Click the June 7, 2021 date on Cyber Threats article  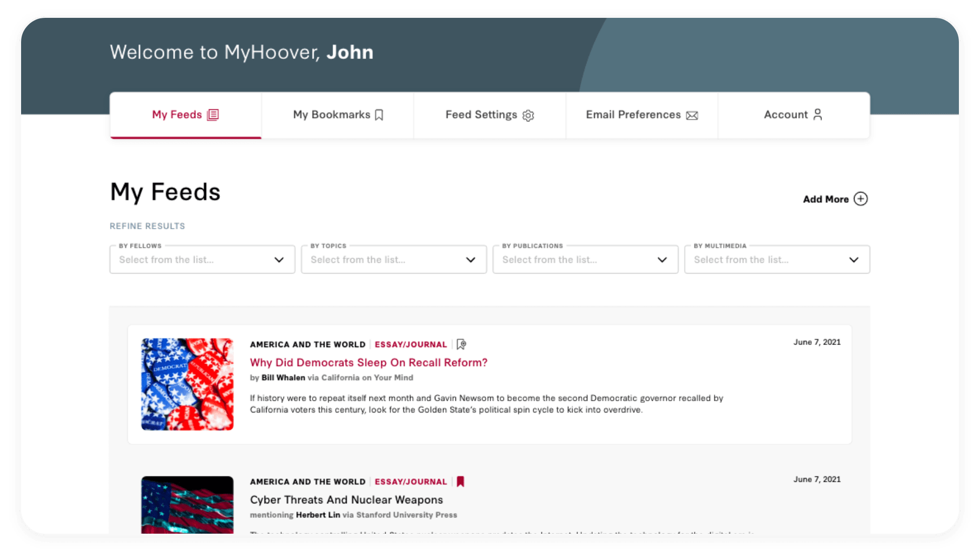click(817, 479)
